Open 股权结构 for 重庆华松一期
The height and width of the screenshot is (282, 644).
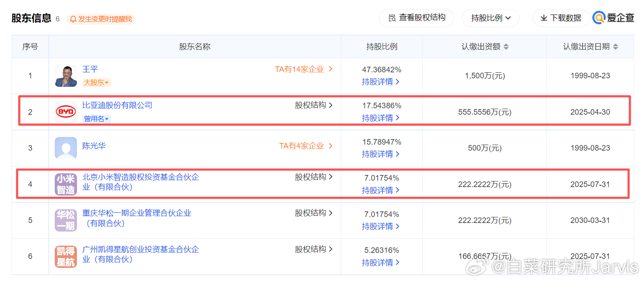pyautogui.click(x=314, y=213)
